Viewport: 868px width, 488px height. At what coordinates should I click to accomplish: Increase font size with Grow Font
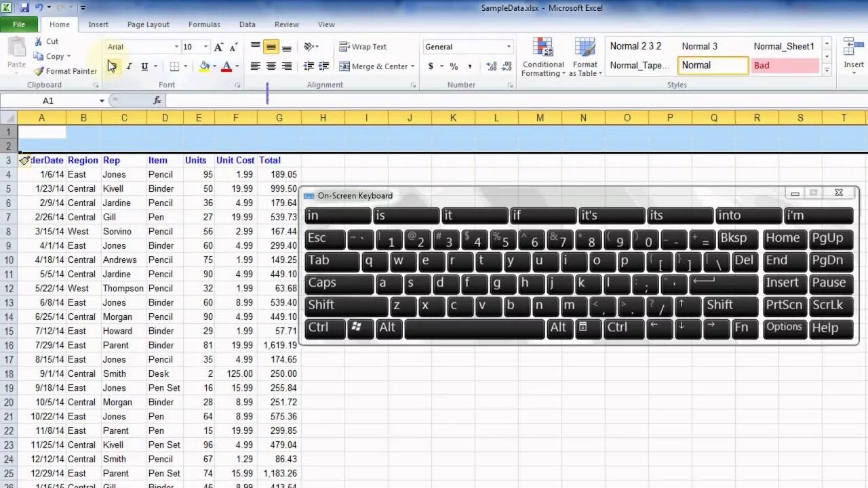(x=218, y=47)
